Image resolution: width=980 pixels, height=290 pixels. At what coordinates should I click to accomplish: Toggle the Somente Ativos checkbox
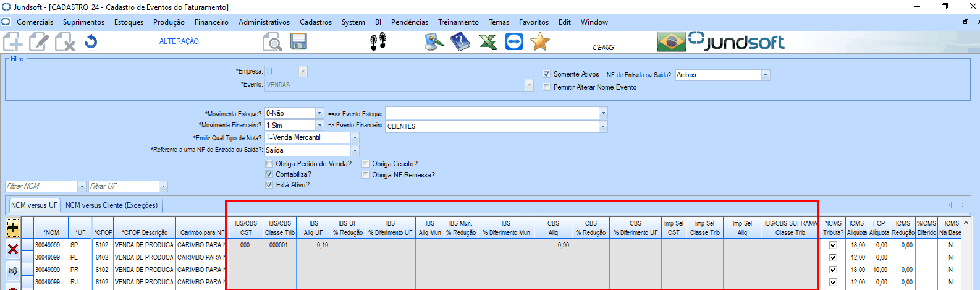(x=546, y=74)
